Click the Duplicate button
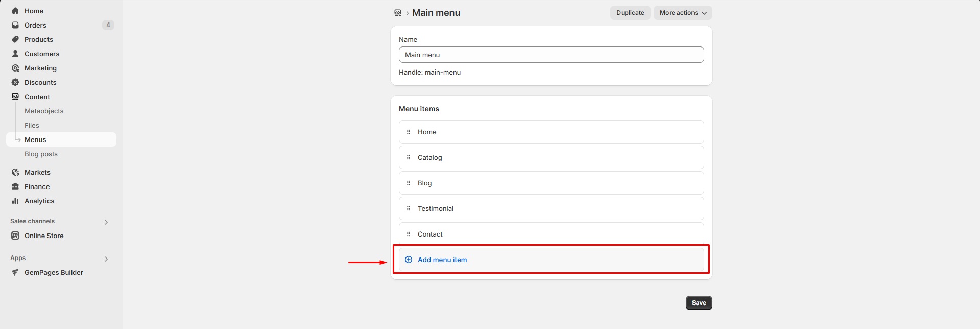The height and width of the screenshot is (329, 980). click(630, 13)
